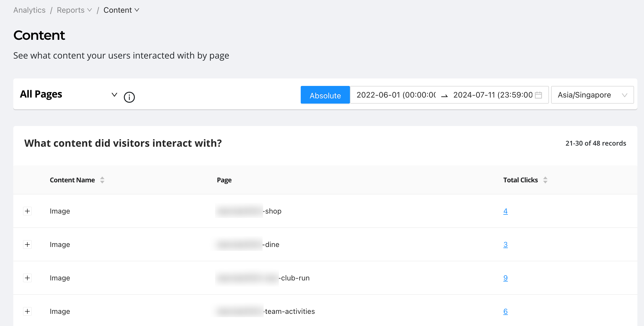Click the Absolute date mode button
Screen dimensions: 644x326
325,95
